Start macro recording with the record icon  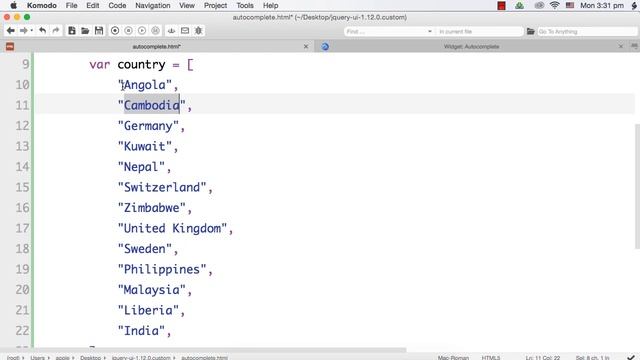pos(115,31)
